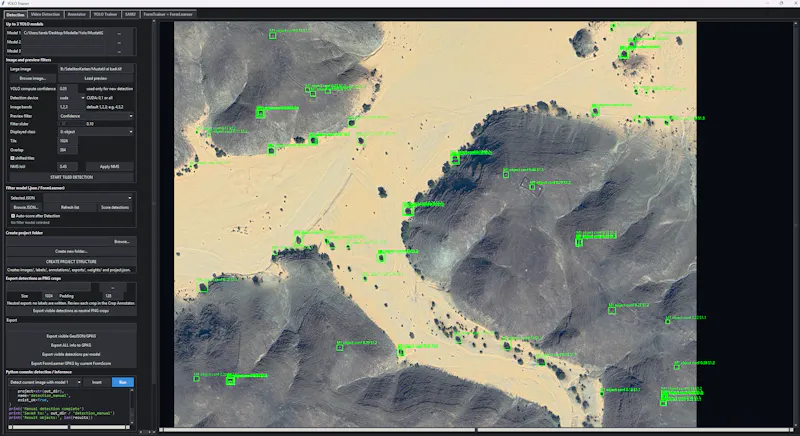
Task: Click the Model 3 browse ellipsis button
Action: 119,52
